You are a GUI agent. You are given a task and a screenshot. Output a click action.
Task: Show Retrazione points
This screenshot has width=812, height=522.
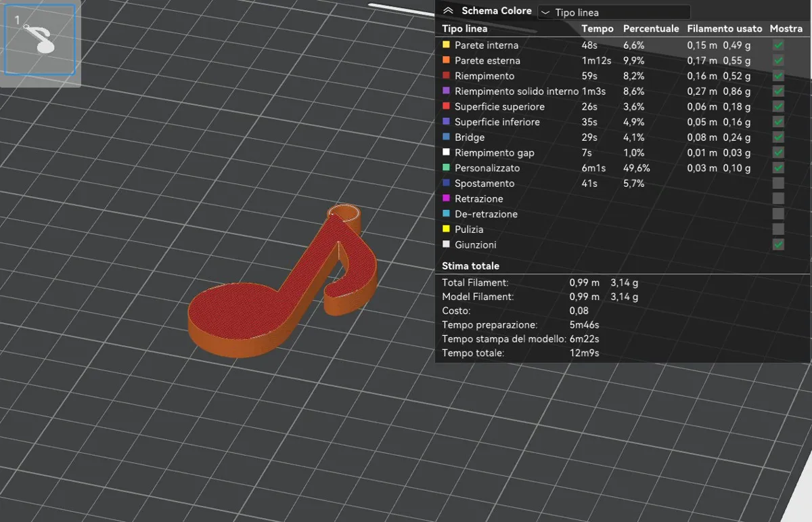[778, 198]
